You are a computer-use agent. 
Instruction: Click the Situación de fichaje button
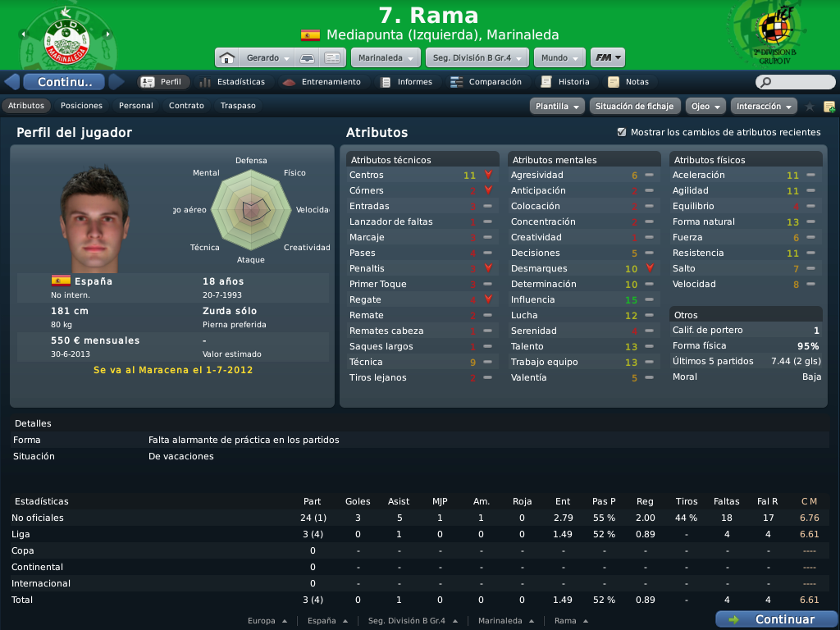click(635, 106)
